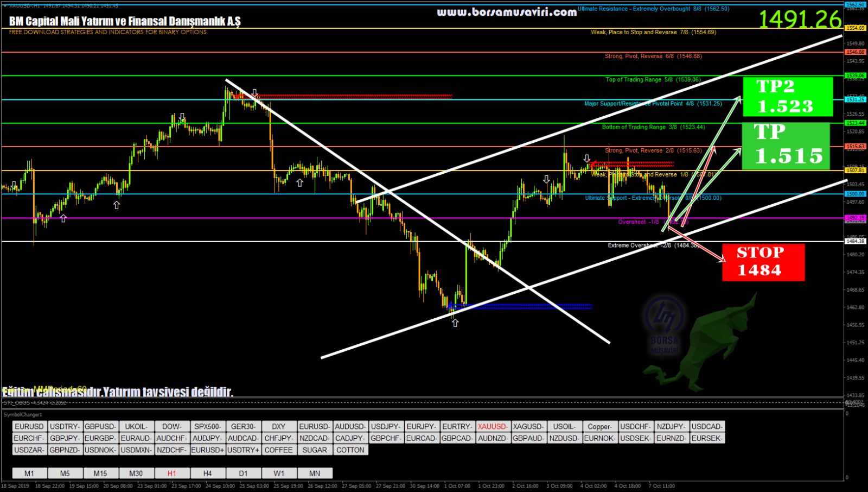
Task: Load the COFFEE symbol chart
Action: tap(278, 450)
